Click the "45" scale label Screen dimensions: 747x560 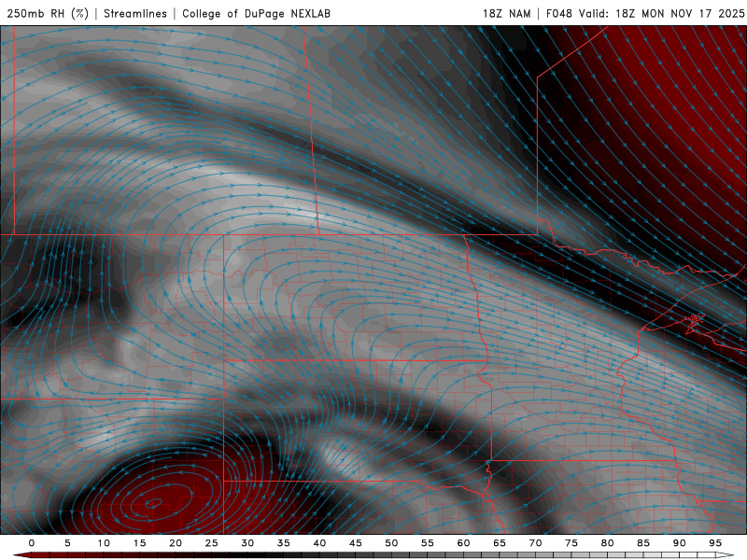pos(356,543)
